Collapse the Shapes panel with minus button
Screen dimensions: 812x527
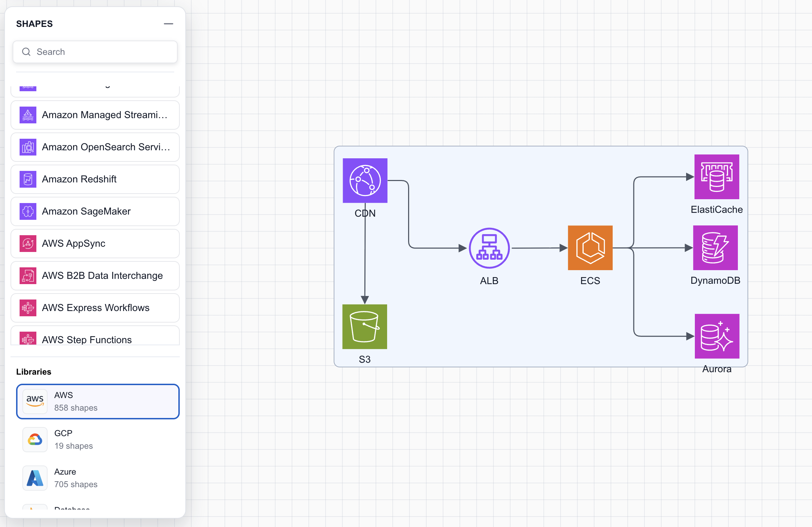click(x=169, y=24)
